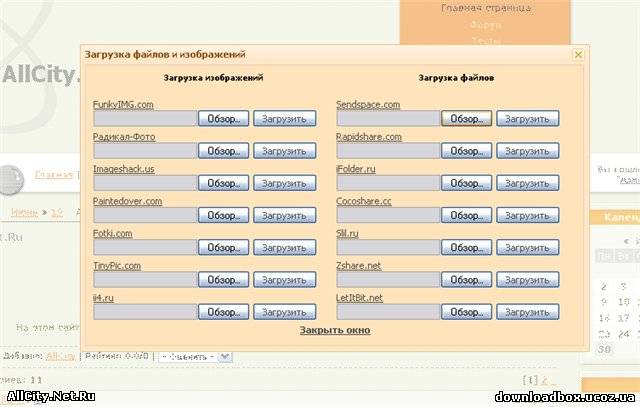The image size is (640, 407).
Task: Upload to Slil.ru with Загрузить
Action: click(528, 248)
